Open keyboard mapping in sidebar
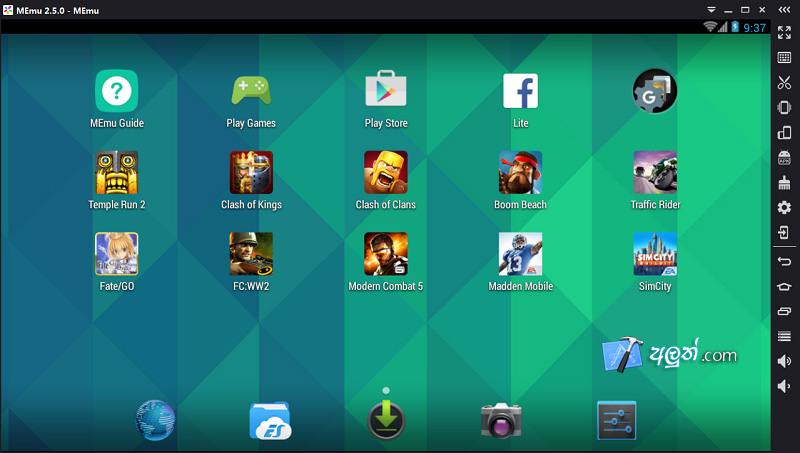The height and width of the screenshot is (453, 800). pyautogui.click(x=784, y=58)
